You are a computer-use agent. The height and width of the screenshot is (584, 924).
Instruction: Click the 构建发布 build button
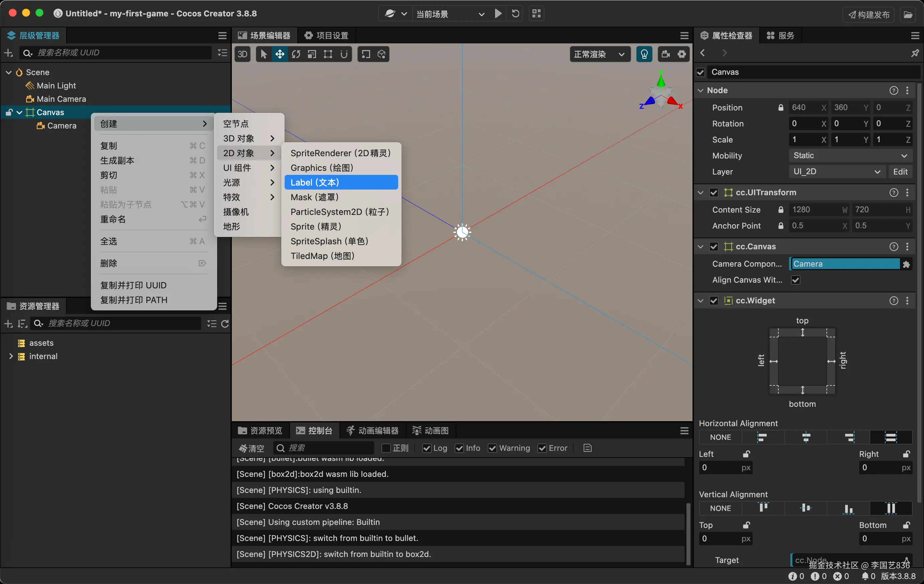pos(869,15)
